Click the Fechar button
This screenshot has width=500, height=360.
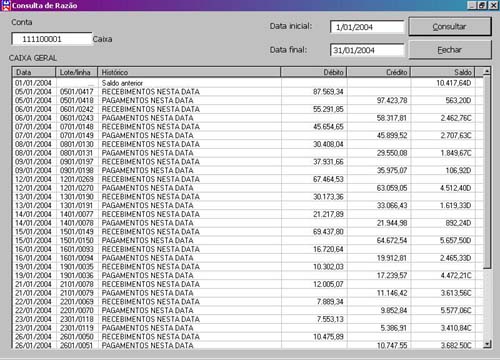(450, 50)
